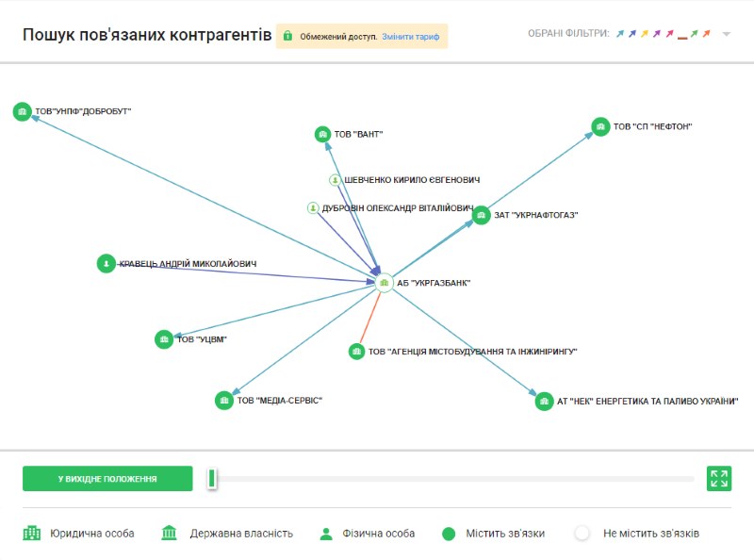Click the dark blue arrow filter icon
Screen dimensions: 754x560
point(632,34)
